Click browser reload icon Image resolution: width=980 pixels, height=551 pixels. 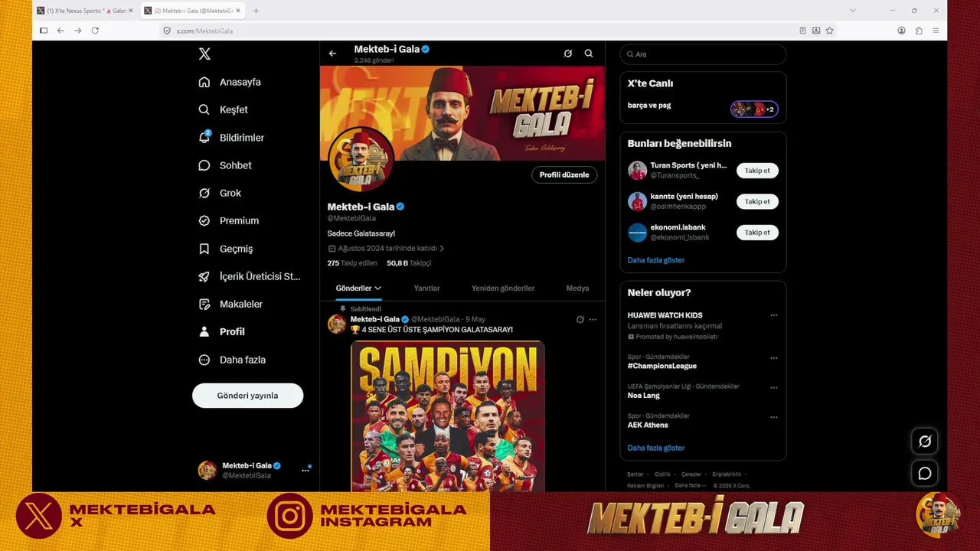(x=95, y=31)
